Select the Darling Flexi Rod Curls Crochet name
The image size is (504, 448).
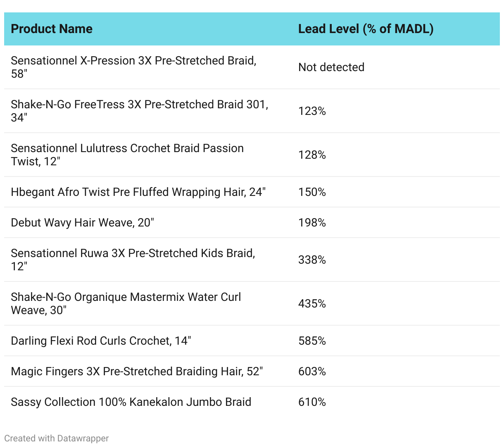tap(101, 341)
